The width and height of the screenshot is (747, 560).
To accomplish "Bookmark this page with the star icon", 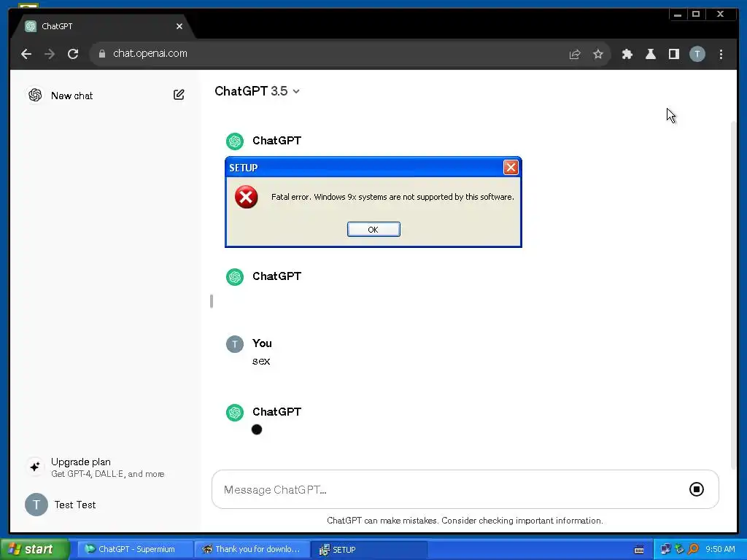I will click(598, 54).
